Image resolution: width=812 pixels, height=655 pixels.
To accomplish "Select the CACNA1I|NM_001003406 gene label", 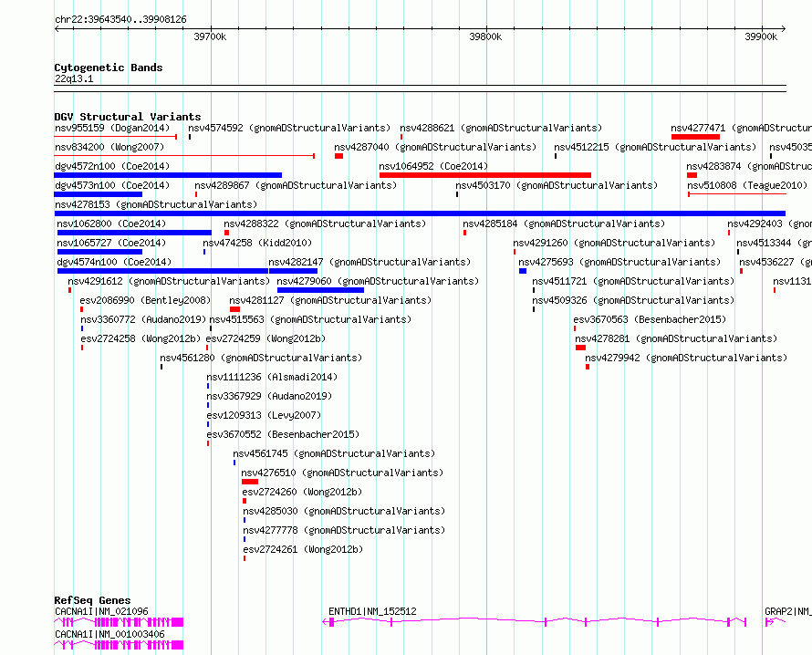I will point(109,634).
